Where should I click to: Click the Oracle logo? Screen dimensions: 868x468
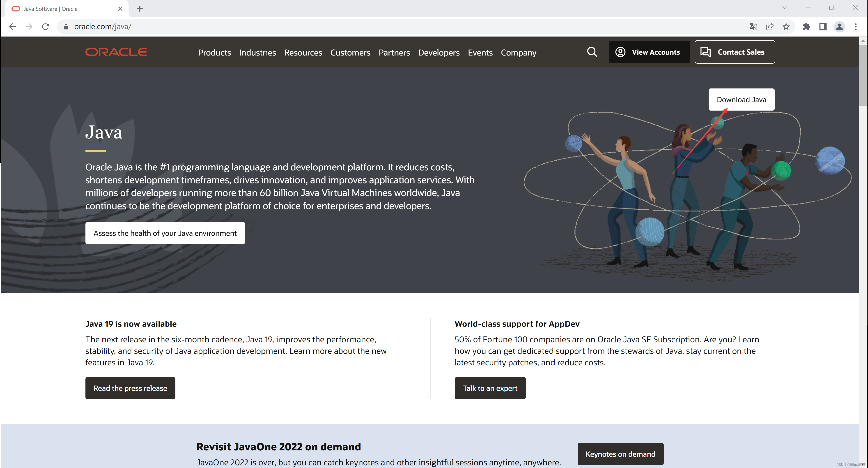pyautogui.click(x=116, y=52)
